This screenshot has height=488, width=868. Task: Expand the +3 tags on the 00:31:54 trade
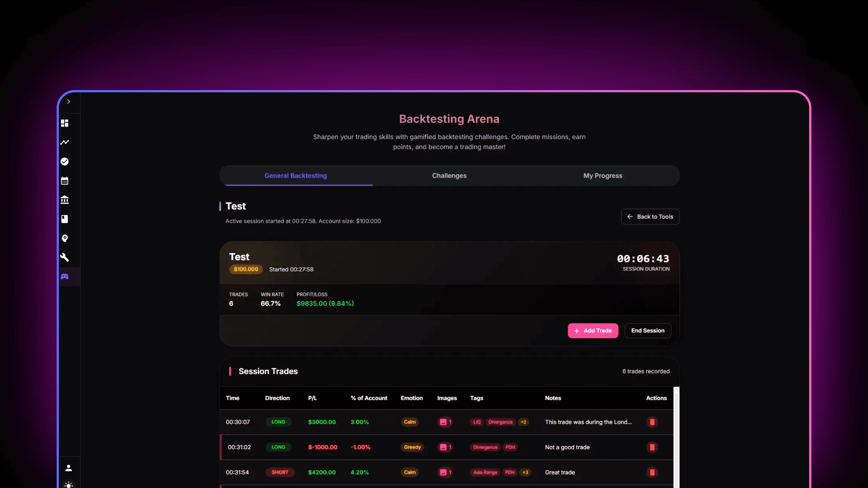525,472
